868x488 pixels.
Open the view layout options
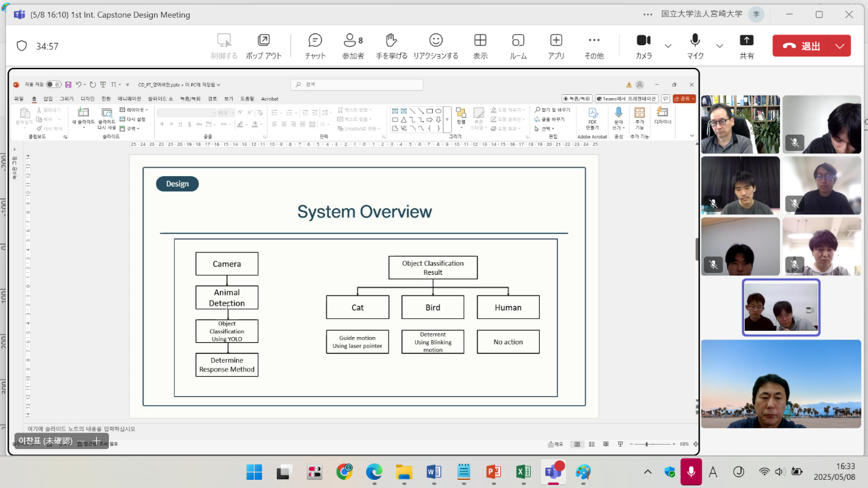pyautogui.click(x=480, y=46)
